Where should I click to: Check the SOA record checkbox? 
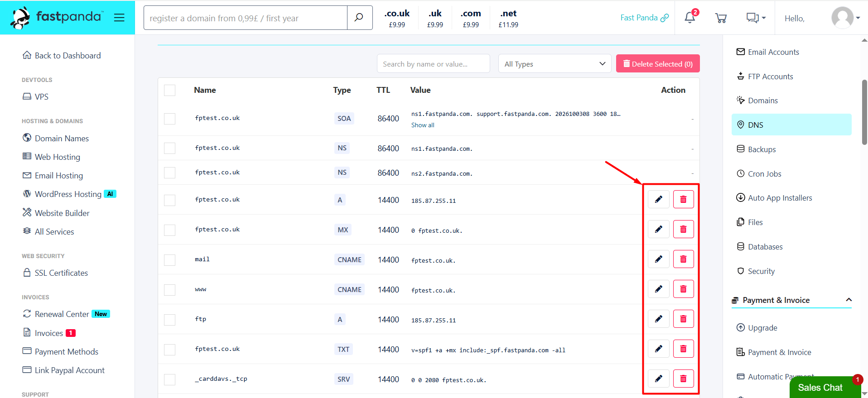169,119
